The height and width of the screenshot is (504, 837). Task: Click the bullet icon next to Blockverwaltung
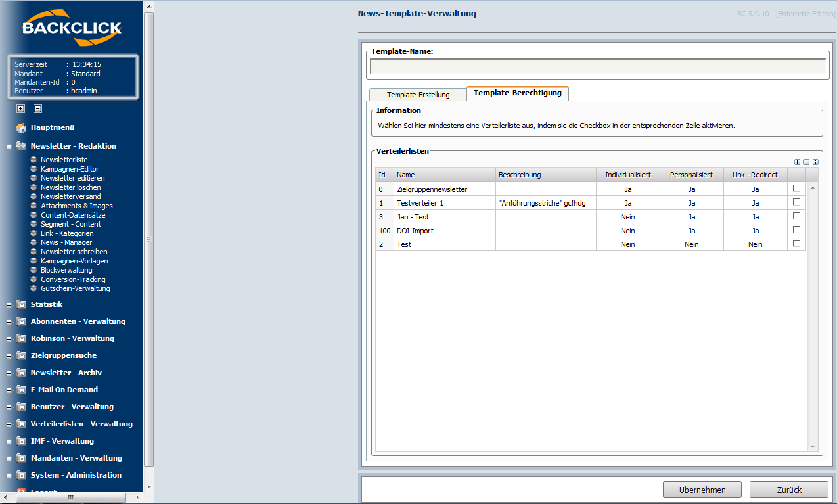click(x=34, y=270)
